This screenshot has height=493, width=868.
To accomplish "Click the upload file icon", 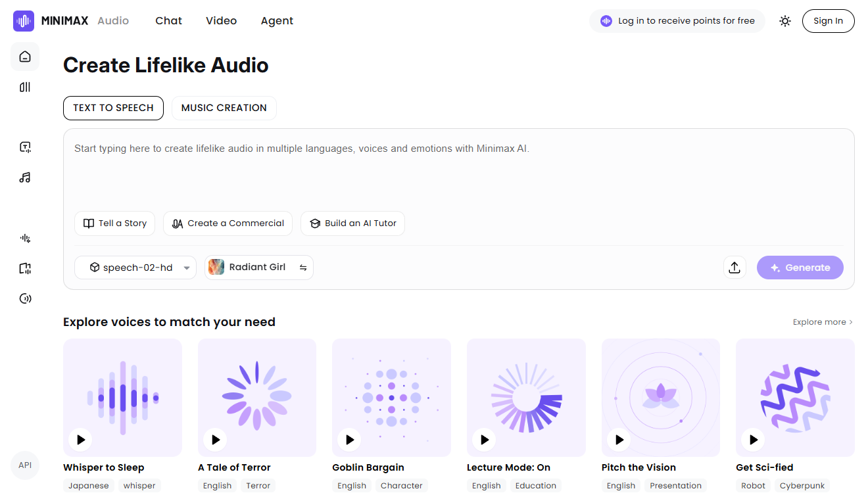I will [735, 268].
